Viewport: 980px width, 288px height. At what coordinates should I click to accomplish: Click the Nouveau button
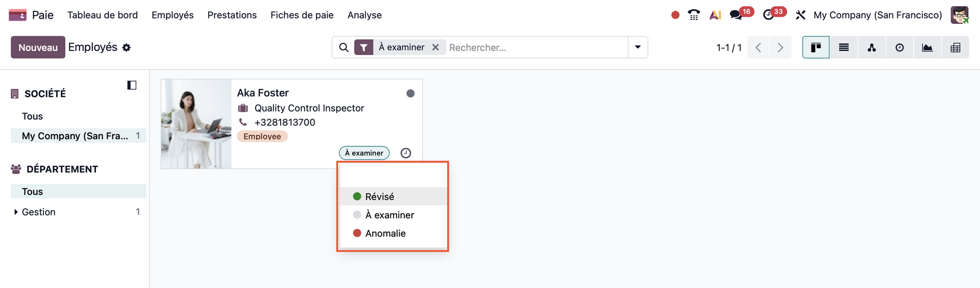coord(38,47)
